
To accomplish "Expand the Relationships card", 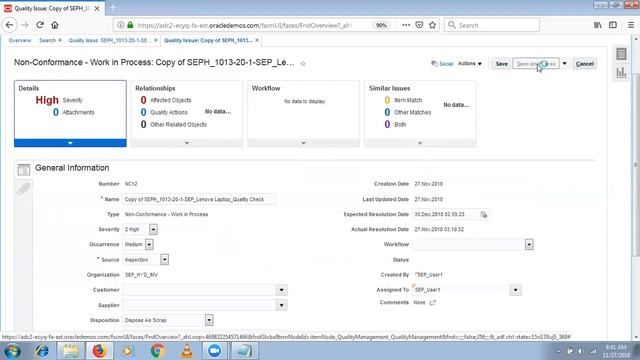I will tap(187, 143).
